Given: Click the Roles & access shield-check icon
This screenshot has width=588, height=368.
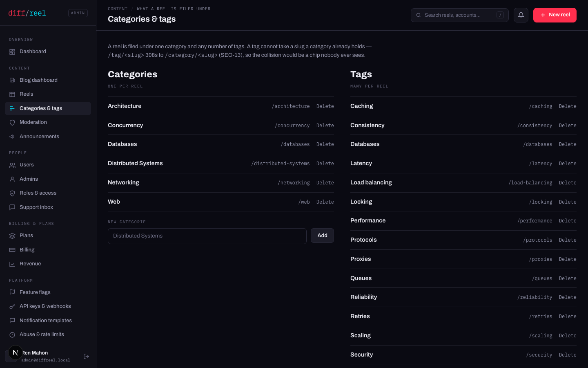Looking at the screenshot, I should click(12, 193).
